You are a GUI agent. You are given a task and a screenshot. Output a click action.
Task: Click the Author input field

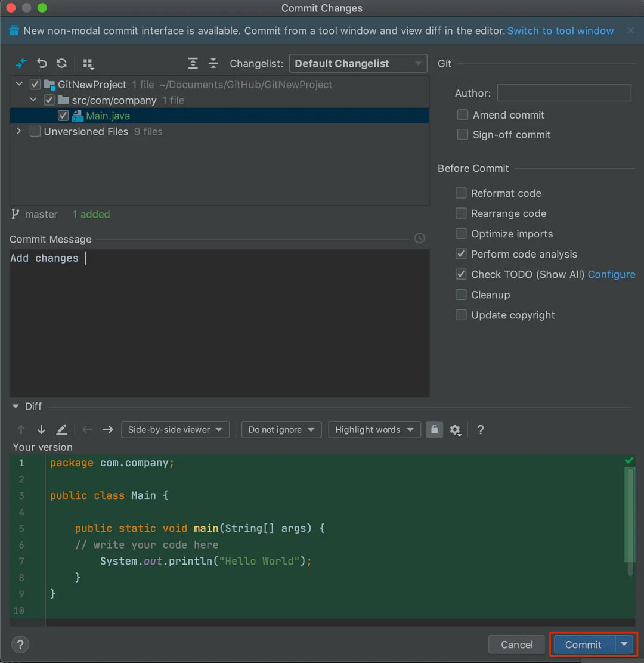(x=564, y=93)
